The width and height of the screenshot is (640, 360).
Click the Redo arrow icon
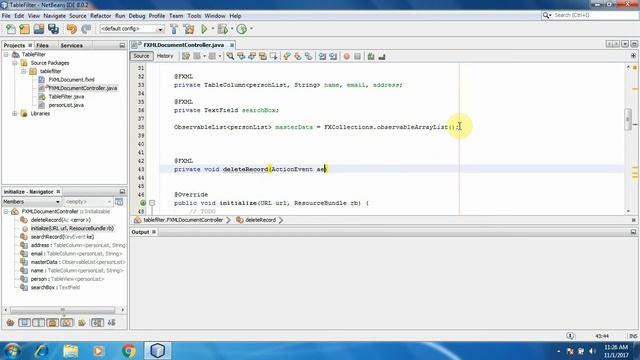pos(86,29)
